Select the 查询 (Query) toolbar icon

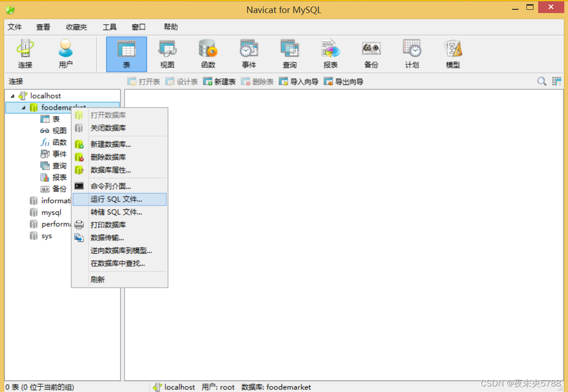click(290, 54)
